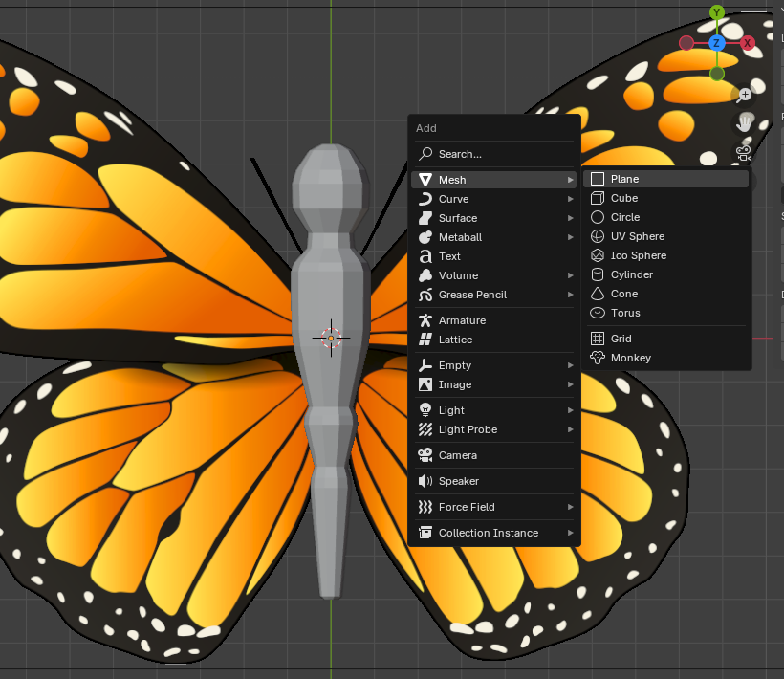Click the Volume category icon
784x679 pixels.
(x=425, y=275)
